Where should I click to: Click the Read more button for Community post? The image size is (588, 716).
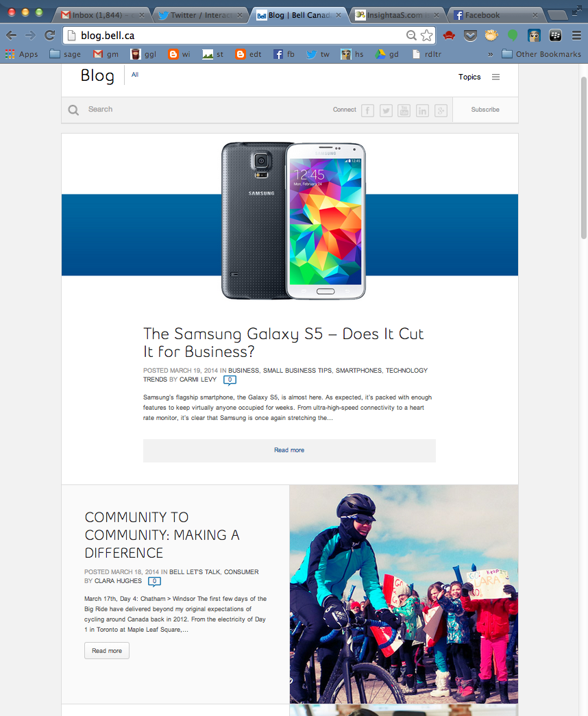(107, 651)
